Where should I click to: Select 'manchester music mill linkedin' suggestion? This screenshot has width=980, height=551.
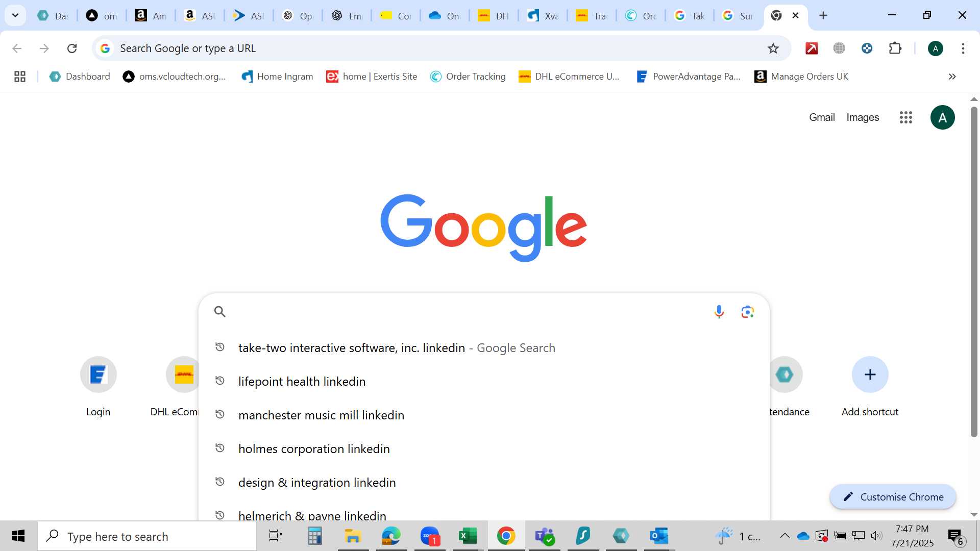(x=484, y=415)
